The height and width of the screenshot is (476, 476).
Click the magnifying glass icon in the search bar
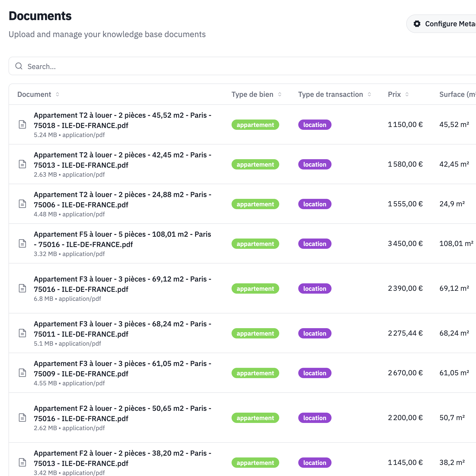pyautogui.click(x=19, y=66)
